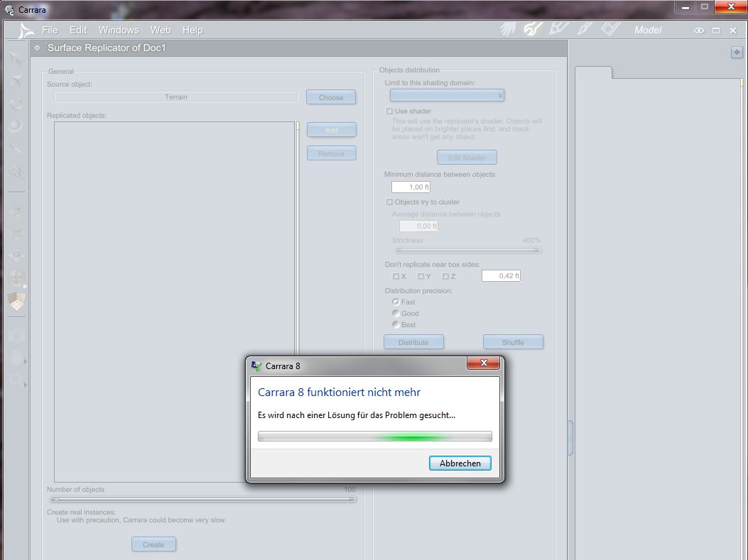Select the arrow Move tool in left toolbar
748x560 pixels.
pos(16,59)
